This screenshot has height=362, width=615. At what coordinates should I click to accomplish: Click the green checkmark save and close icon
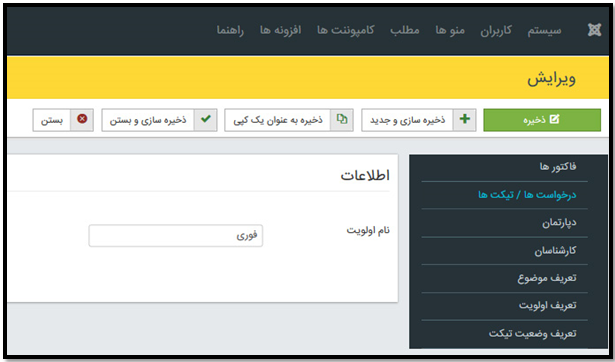(x=206, y=120)
